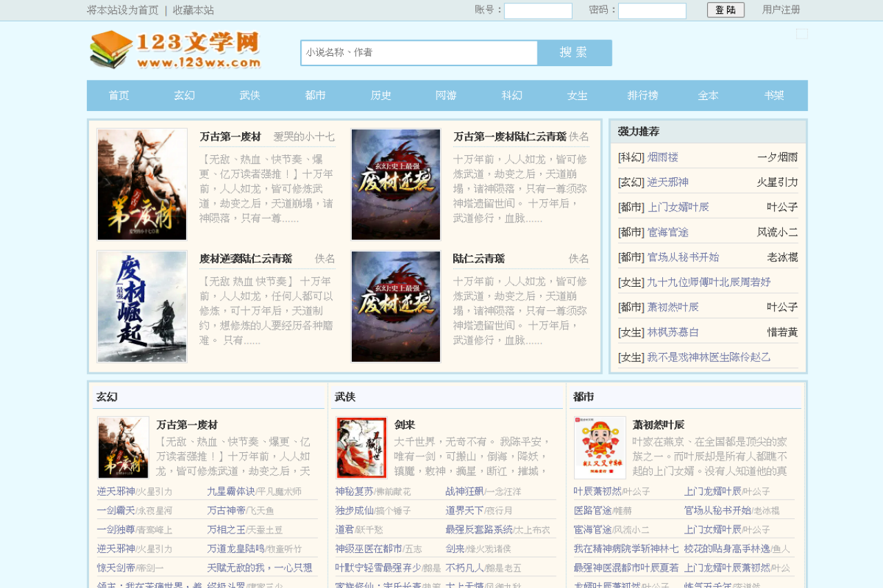Open the 用户注册 registration link
The height and width of the screenshot is (588, 883).
781,10
